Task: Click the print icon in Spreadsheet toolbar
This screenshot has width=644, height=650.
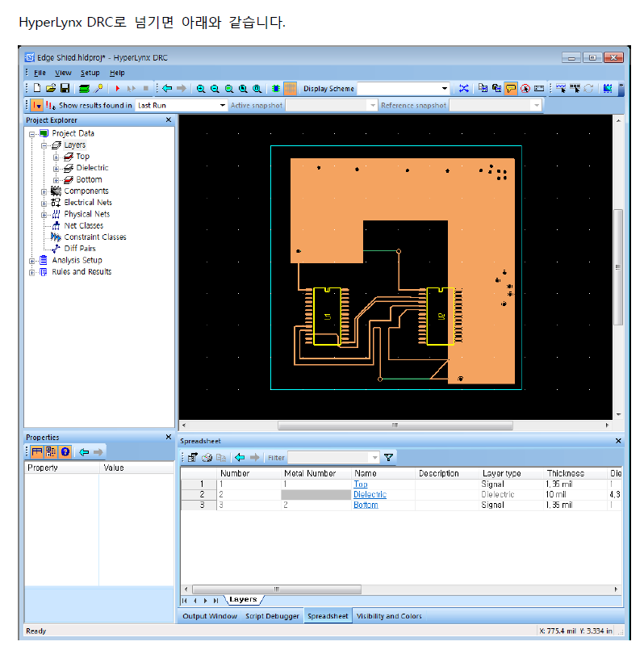Action: [x=207, y=458]
